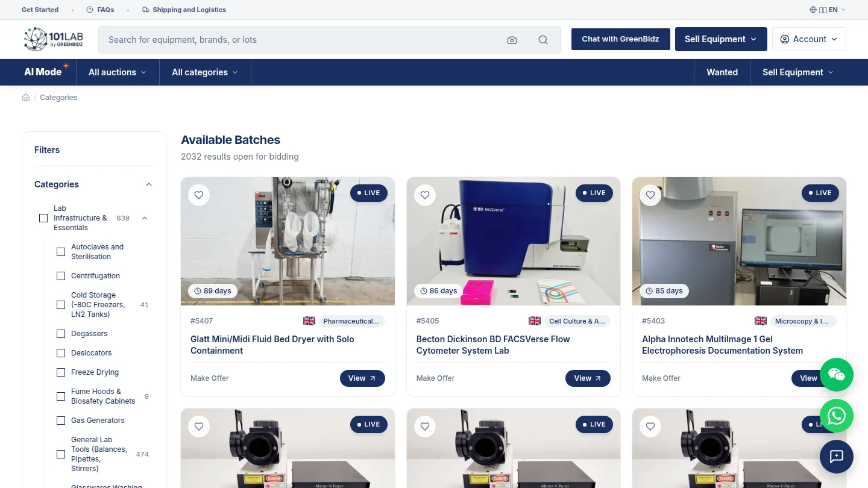Click the LIVE badge on Glatt dryer card
Image resolution: width=868 pixels, height=488 pixels.
[368, 193]
